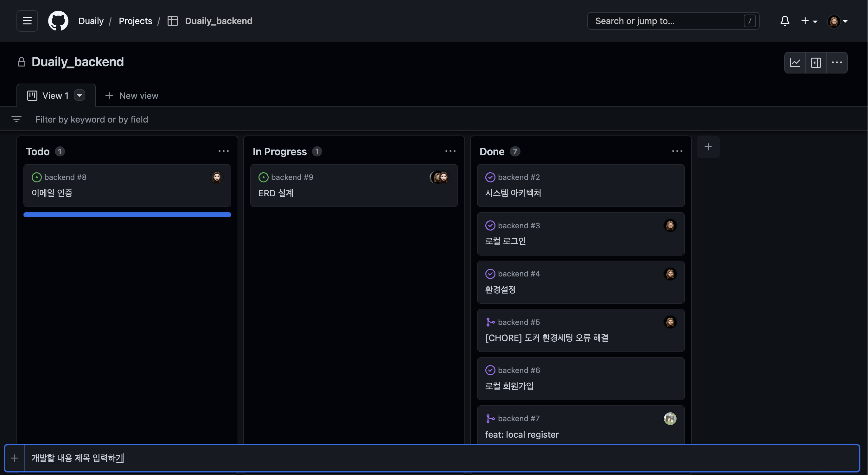Add a New view tab
Screen dimensions: 868x475
coord(132,96)
